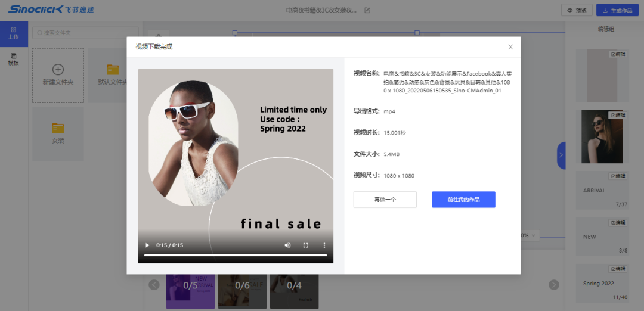Image resolution: width=644 pixels, height=311 pixels.
Task: Click 编辑 on the ARRIVAL text item
Action: [618, 176]
